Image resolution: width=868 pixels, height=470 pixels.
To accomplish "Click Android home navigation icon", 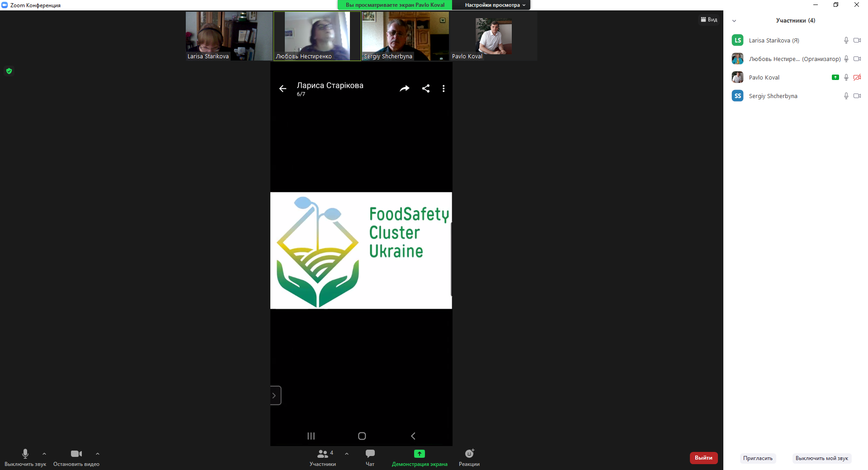I will point(362,436).
